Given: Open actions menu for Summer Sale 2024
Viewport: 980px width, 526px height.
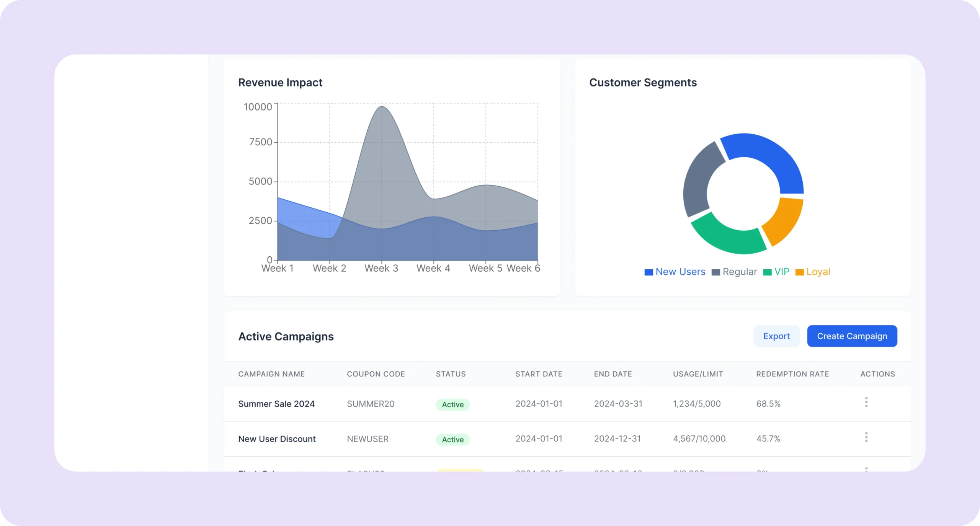Looking at the screenshot, I should click(x=866, y=402).
